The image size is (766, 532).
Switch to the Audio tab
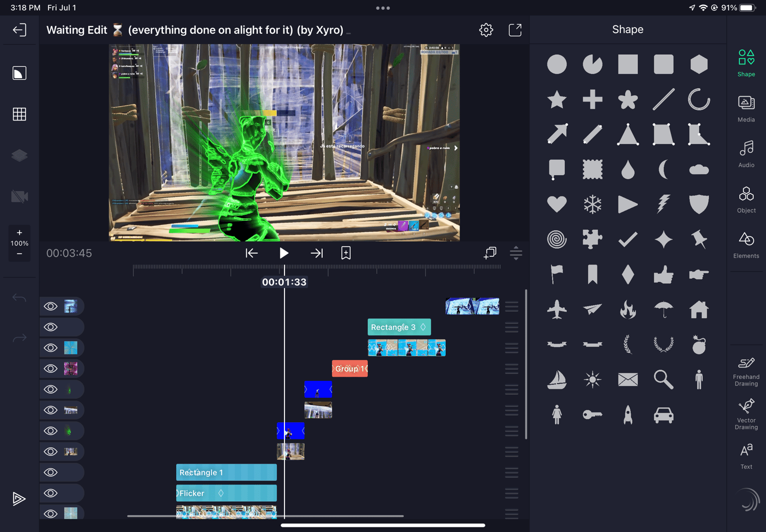(x=746, y=154)
